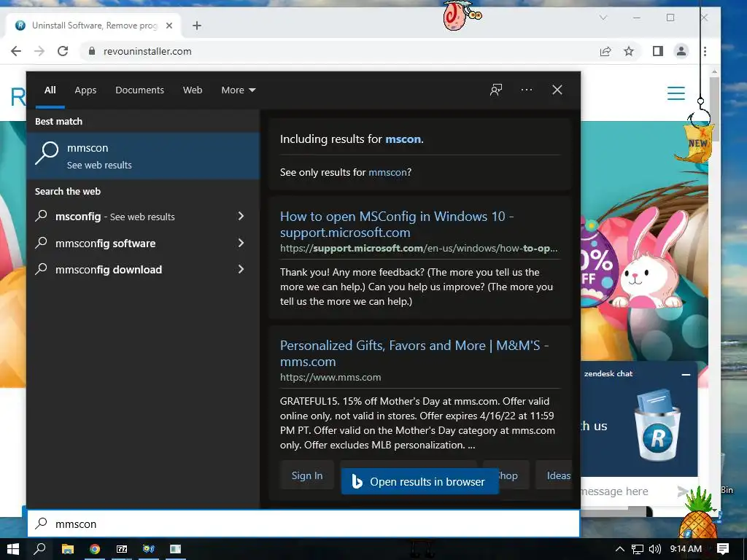This screenshot has width=747, height=560.
Task: Click the address bar lock icon
Action: click(x=92, y=51)
